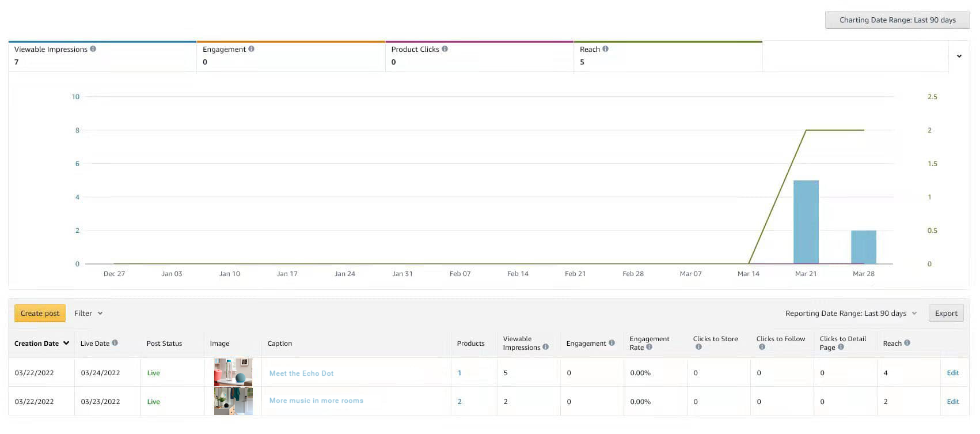The width and height of the screenshot is (980, 434).
Task: Sort by Creation Date arrow
Action: [66, 343]
